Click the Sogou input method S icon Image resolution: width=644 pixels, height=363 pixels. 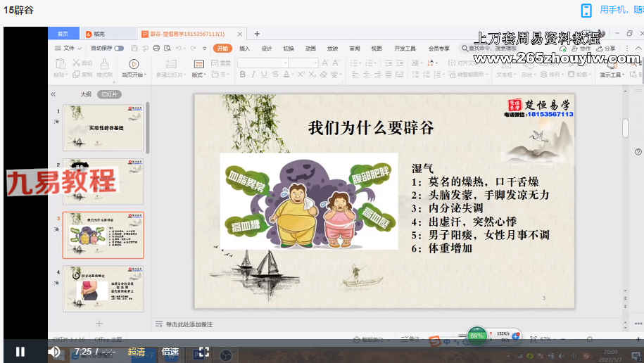tap(434, 340)
